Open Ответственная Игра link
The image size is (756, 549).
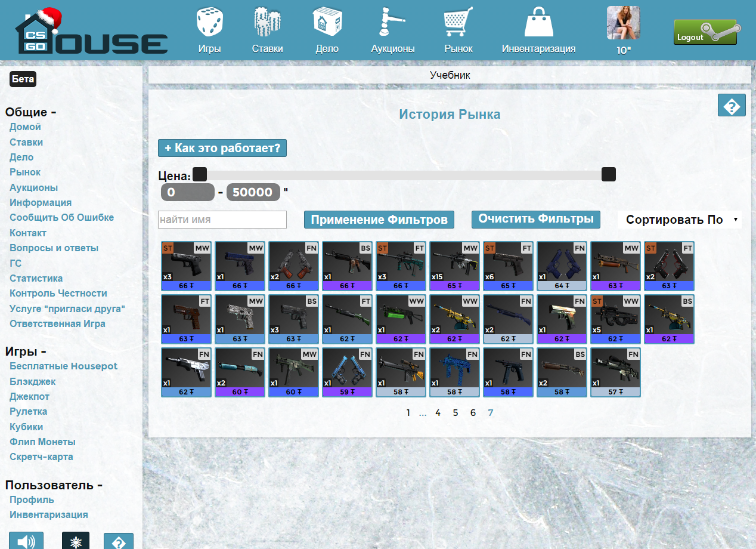click(x=57, y=324)
